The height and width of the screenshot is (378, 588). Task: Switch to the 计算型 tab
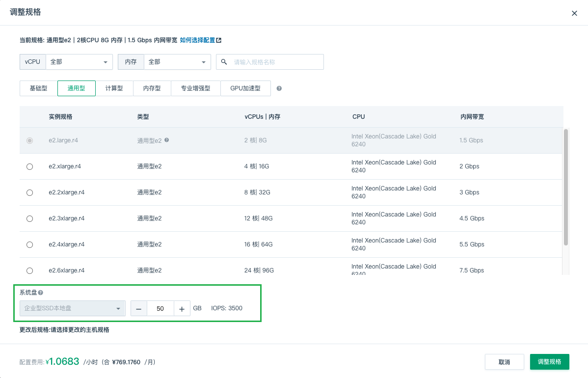pyautogui.click(x=114, y=88)
